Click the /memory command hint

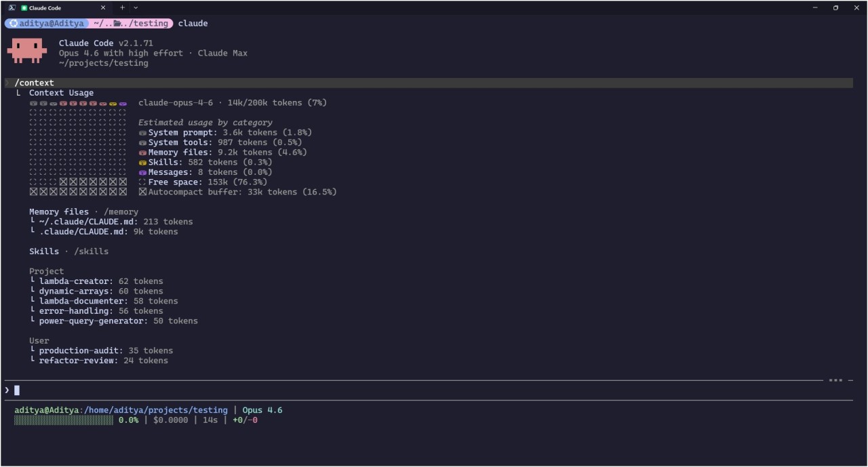coord(121,211)
